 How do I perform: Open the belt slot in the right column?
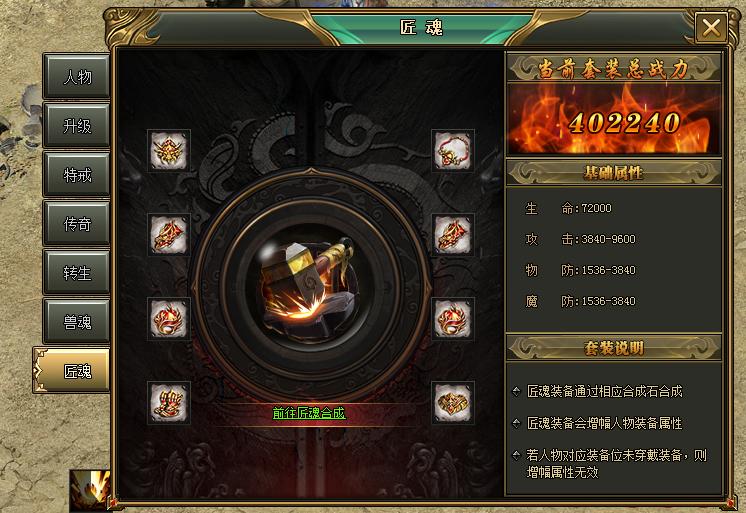point(453,403)
